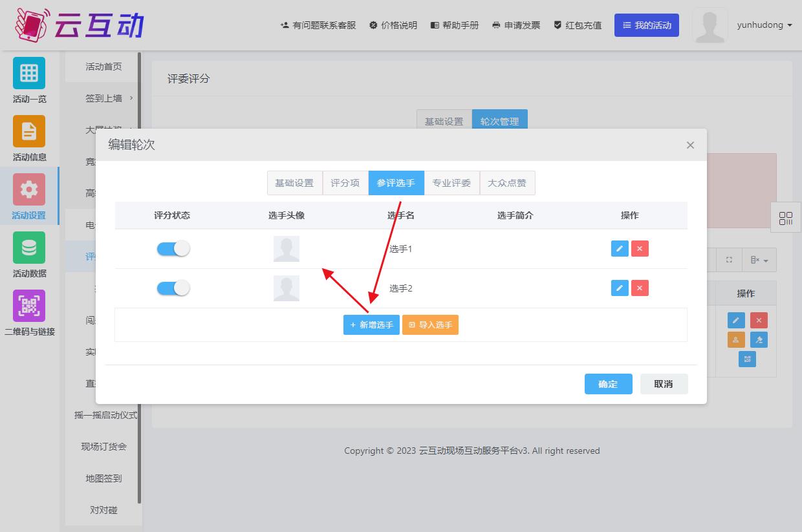Screen dimensions: 802x532
Task: Click the 新增选手 button
Action: coord(371,325)
